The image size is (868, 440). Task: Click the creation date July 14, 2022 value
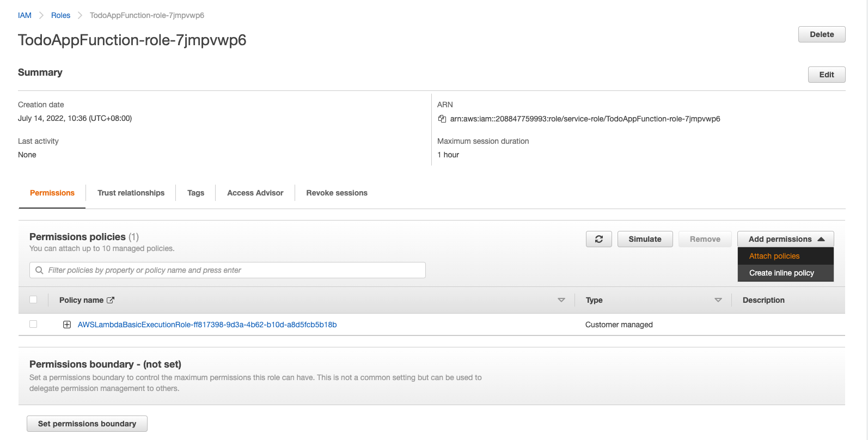[75, 118]
